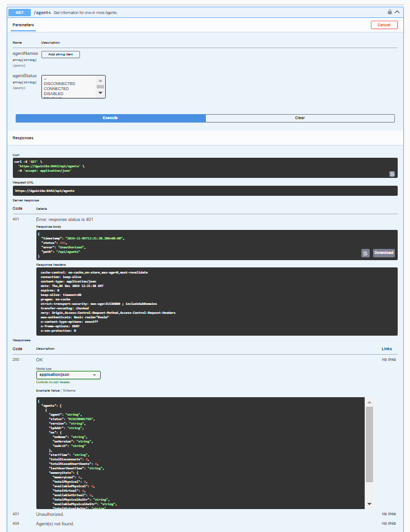Collapse the GET /agents operation chevron
410x532 pixels.
(397, 12)
